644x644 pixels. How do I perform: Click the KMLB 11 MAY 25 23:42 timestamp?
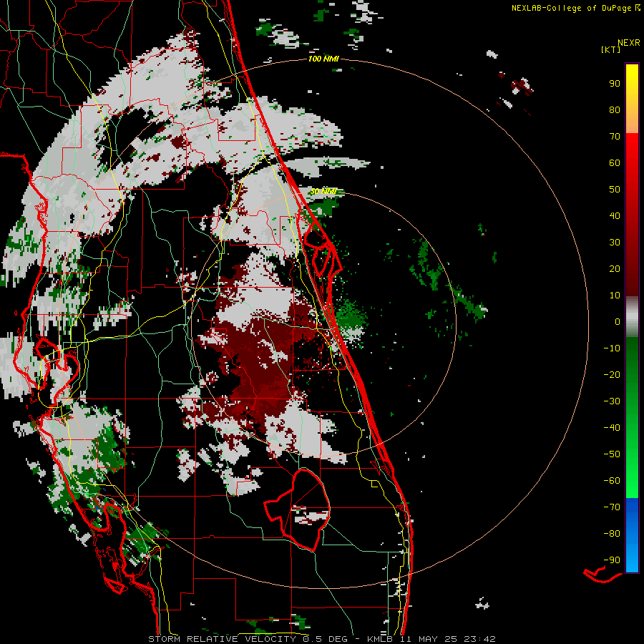coord(431,639)
